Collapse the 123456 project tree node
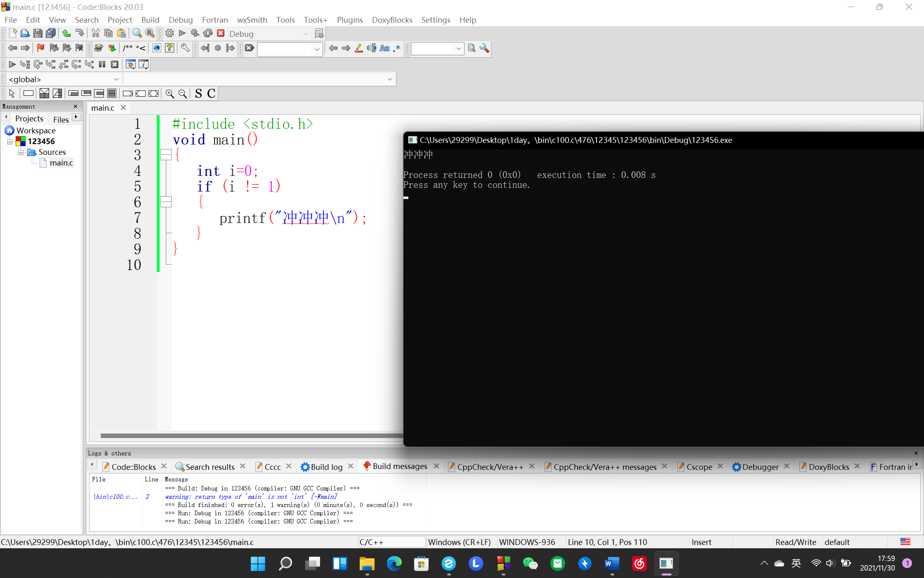 pyautogui.click(x=9, y=142)
